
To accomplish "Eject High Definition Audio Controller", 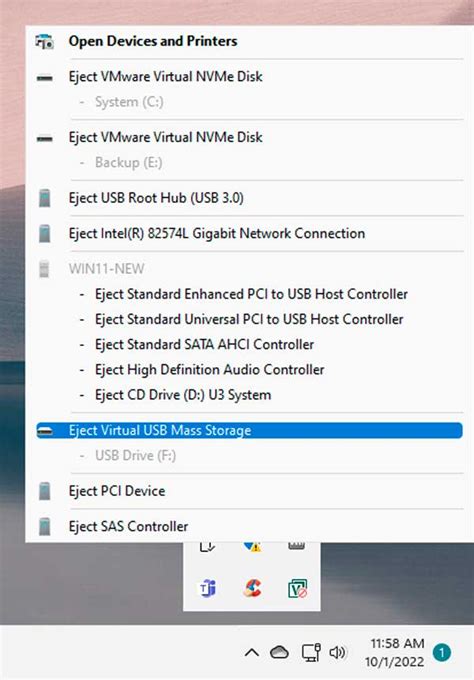I will [x=209, y=370].
